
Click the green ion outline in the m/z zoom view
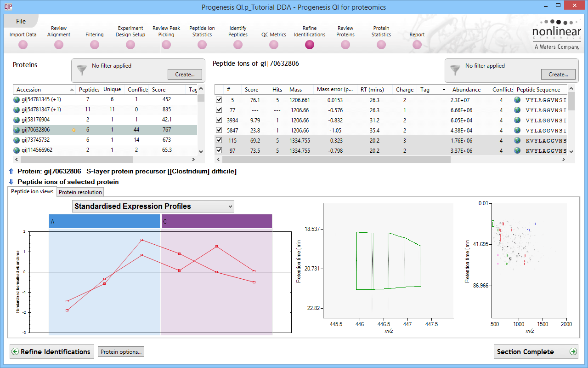(389, 261)
